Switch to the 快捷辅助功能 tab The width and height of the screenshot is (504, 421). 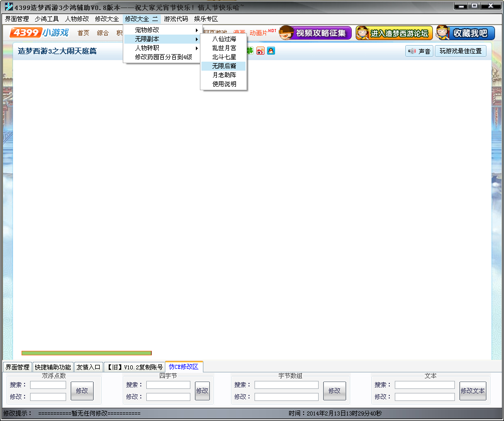point(53,367)
